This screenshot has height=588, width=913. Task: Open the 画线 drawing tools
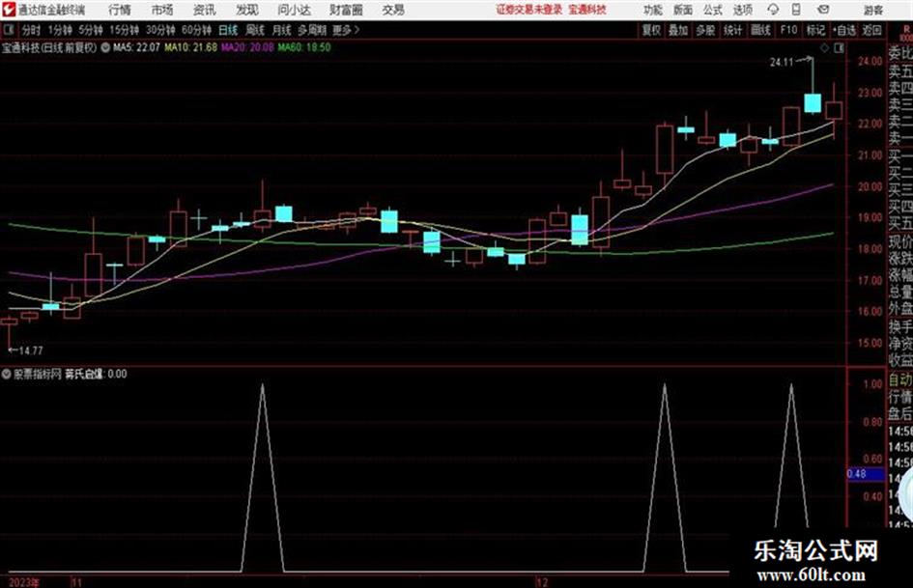(761, 30)
